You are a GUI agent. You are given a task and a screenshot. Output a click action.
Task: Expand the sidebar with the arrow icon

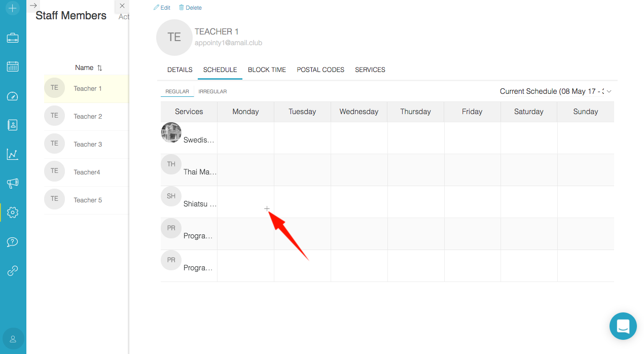pos(33,6)
